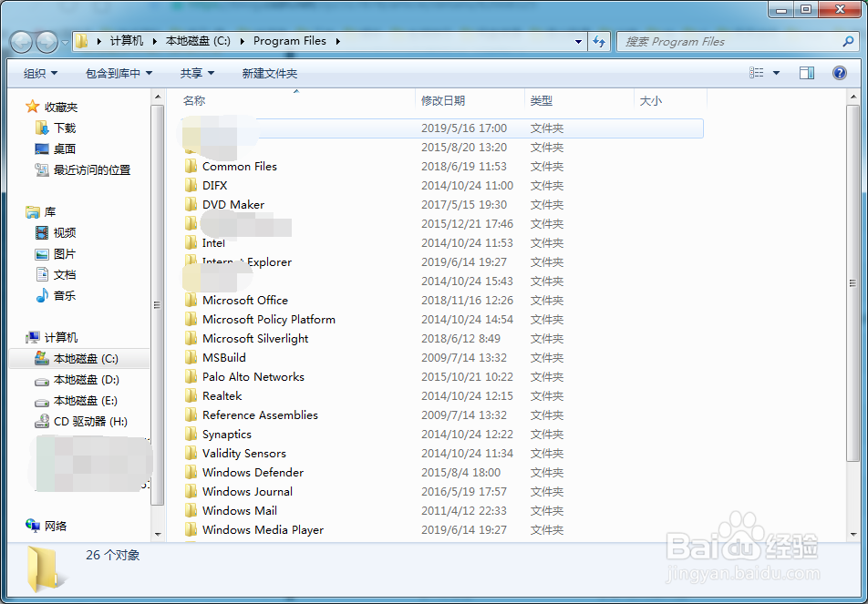Select the MSBuild folder icon
Screen dimensions: 868x604
191,357
